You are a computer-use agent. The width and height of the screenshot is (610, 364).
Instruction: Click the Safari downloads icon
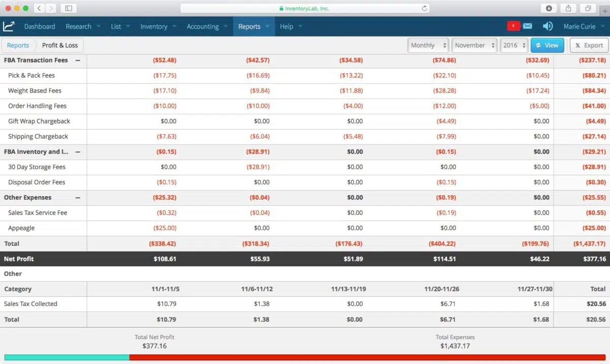point(549,8)
